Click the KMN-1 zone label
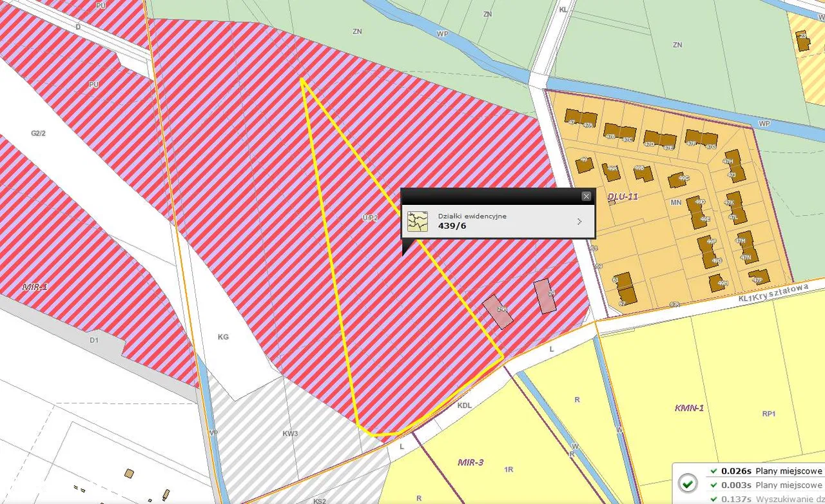Screen dimensions: 825x504 click(689, 408)
